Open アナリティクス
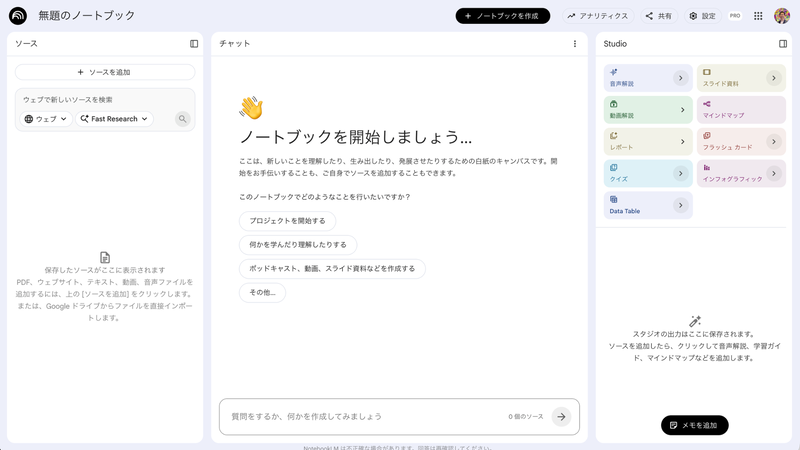Image resolution: width=800 pixels, height=450 pixels. (598, 16)
